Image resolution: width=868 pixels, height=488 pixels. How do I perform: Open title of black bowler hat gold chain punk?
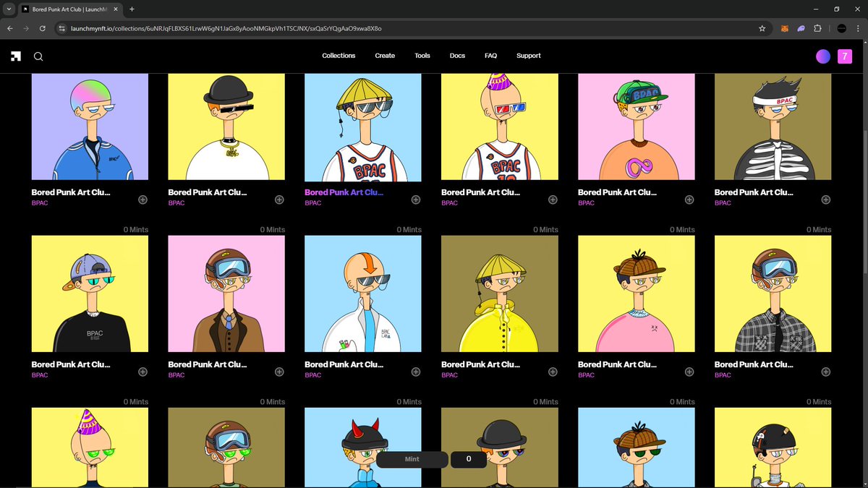208,192
